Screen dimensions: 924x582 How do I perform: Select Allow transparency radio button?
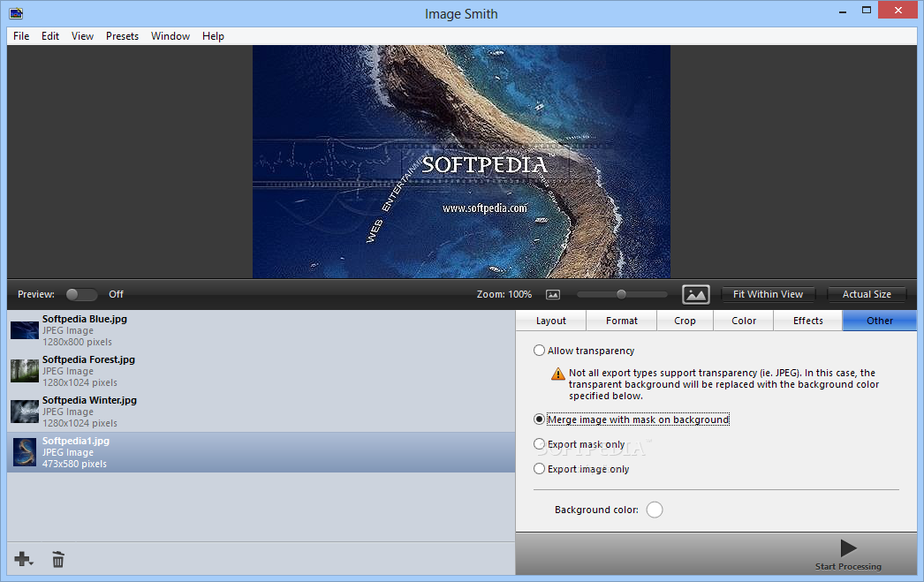(x=539, y=351)
